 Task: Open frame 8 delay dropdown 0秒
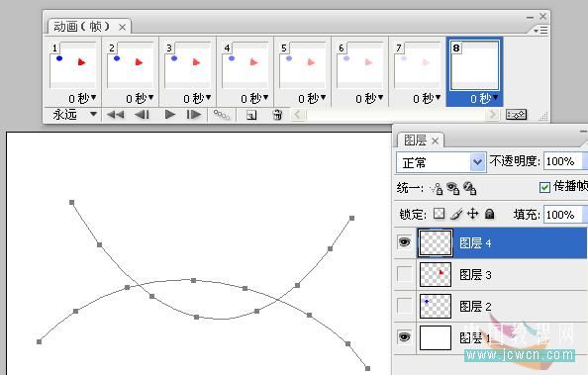pos(484,99)
